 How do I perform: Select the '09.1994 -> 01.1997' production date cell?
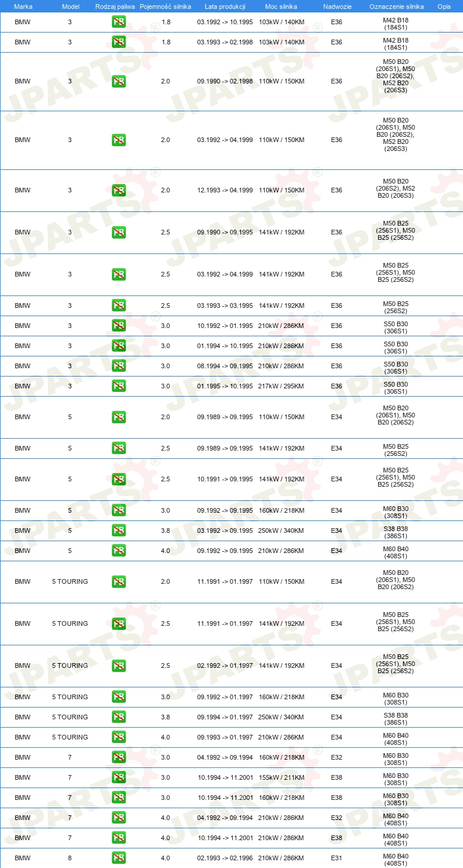(x=225, y=718)
